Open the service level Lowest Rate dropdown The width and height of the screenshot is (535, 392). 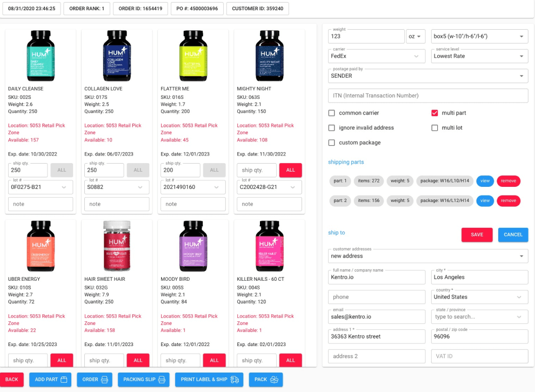pos(479,56)
